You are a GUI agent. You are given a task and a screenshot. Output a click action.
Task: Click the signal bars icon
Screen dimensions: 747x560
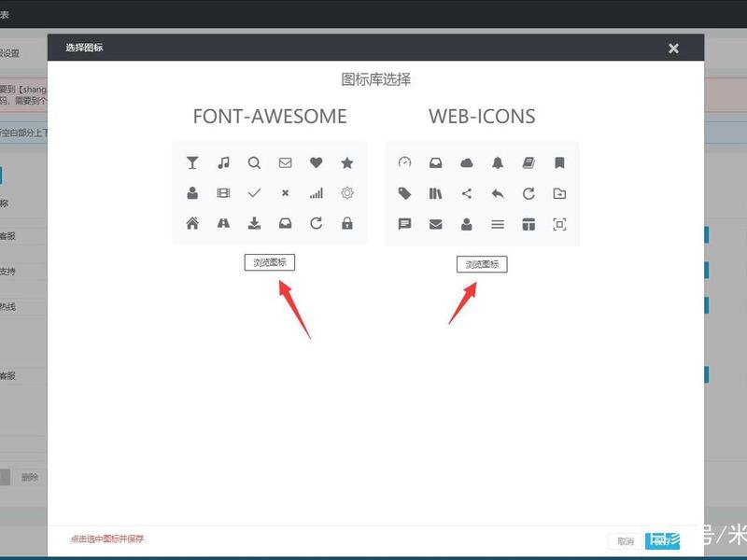point(317,193)
